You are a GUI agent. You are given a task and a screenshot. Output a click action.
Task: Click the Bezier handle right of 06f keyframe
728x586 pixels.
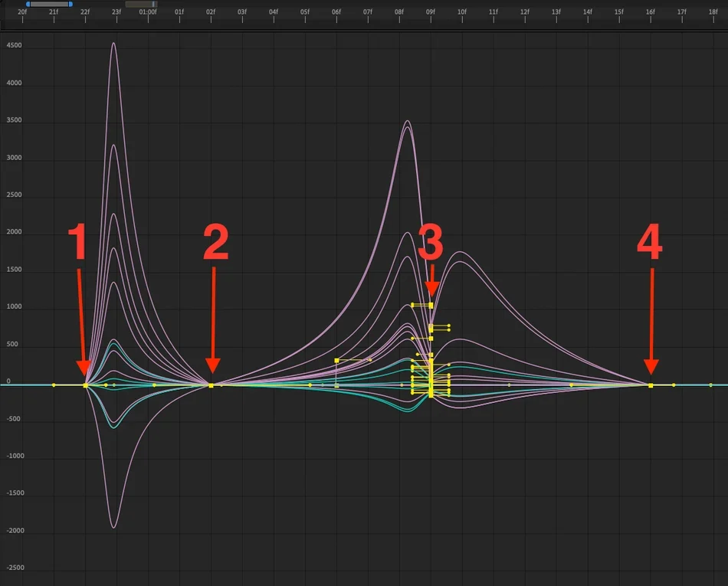coord(370,360)
